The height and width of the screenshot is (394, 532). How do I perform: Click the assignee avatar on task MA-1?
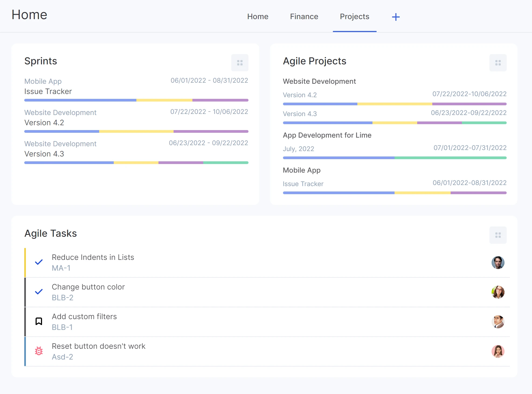click(498, 262)
